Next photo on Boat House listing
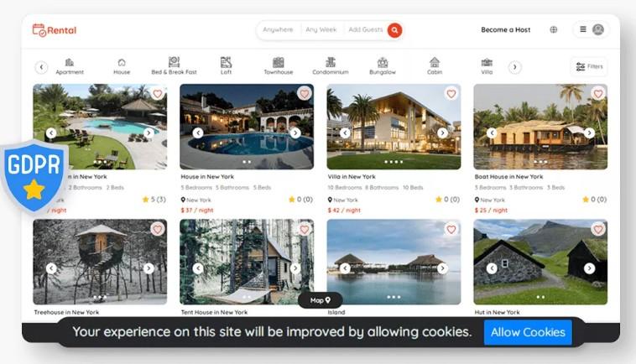 (589, 133)
